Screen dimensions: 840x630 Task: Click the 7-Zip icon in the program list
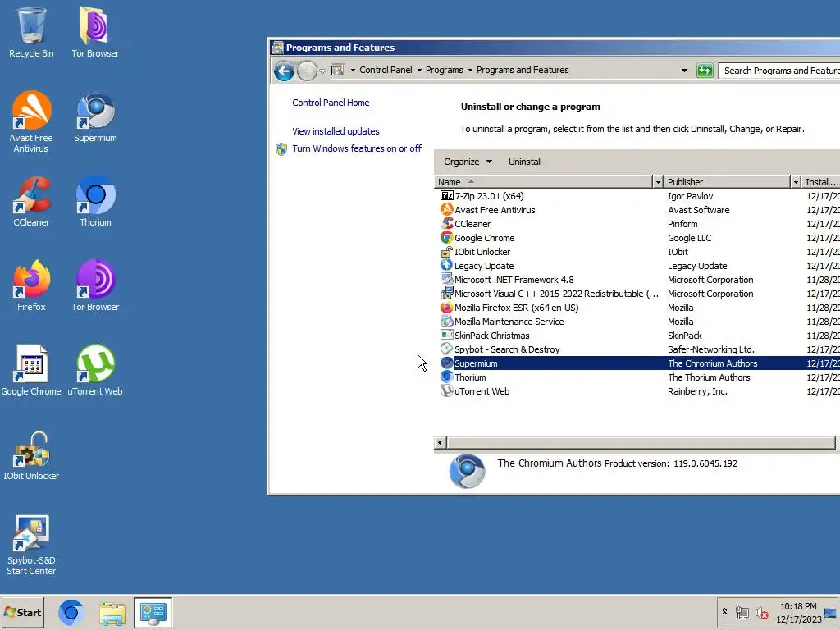[446, 195]
